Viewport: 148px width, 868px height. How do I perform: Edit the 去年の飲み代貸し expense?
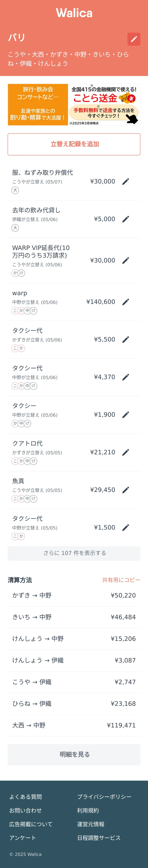coord(125,219)
